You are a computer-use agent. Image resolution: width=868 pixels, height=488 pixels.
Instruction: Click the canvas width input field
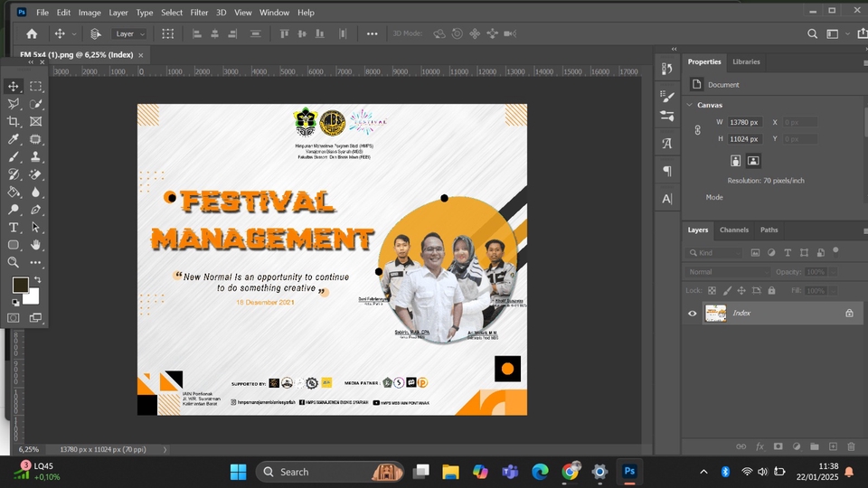(746, 122)
